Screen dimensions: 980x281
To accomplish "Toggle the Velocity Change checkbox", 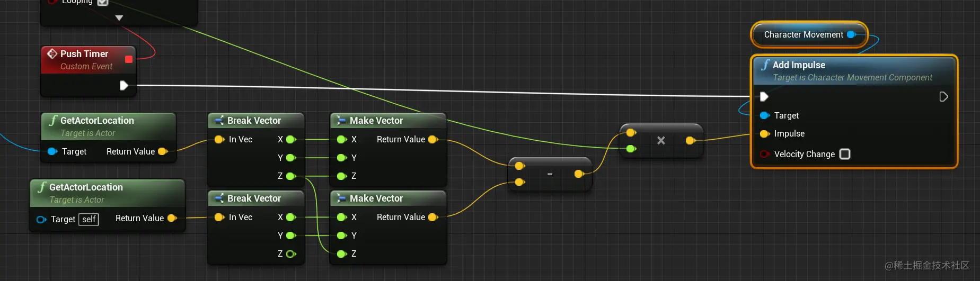I will (845, 154).
